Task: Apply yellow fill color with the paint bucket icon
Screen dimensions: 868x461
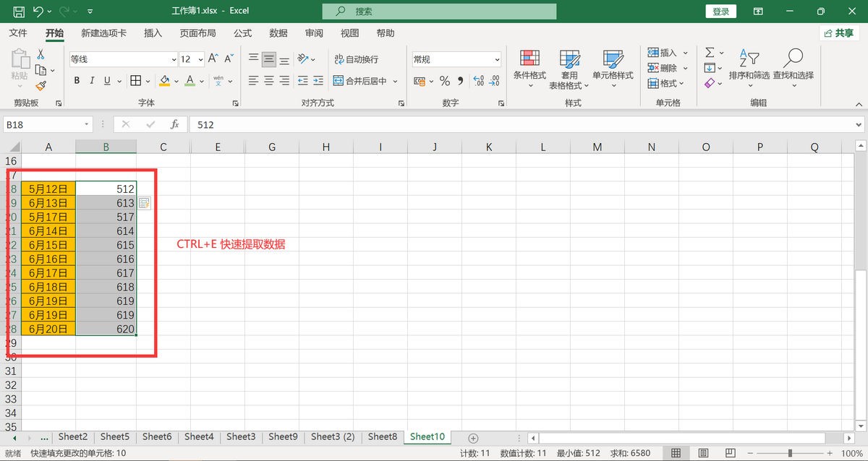Action: (165, 81)
